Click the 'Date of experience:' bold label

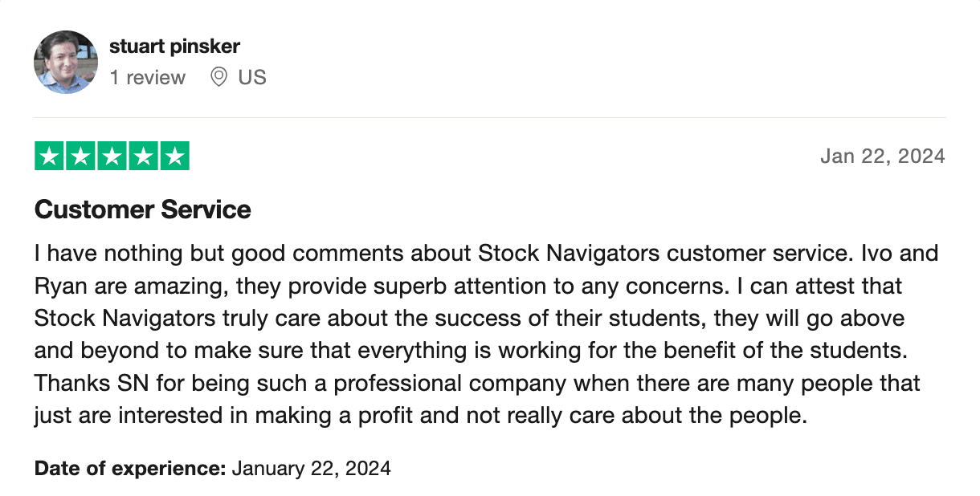(x=130, y=468)
